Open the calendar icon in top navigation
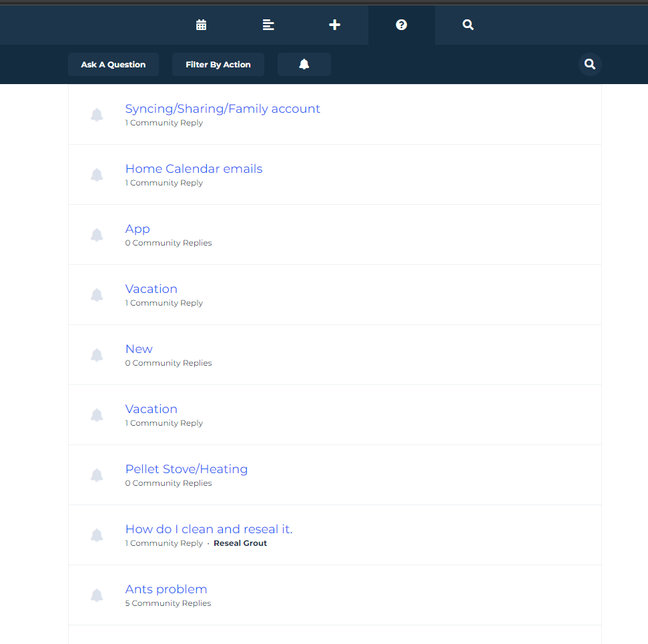This screenshot has height=644, width=648. [x=201, y=25]
